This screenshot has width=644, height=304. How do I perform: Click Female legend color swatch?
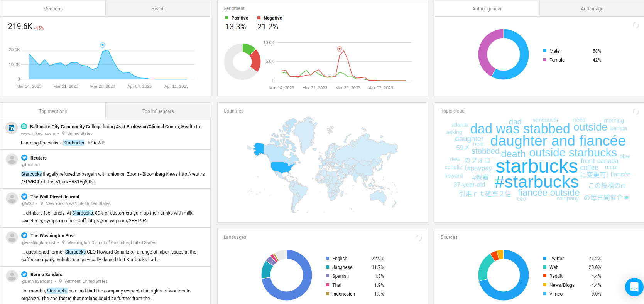tap(545, 60)
